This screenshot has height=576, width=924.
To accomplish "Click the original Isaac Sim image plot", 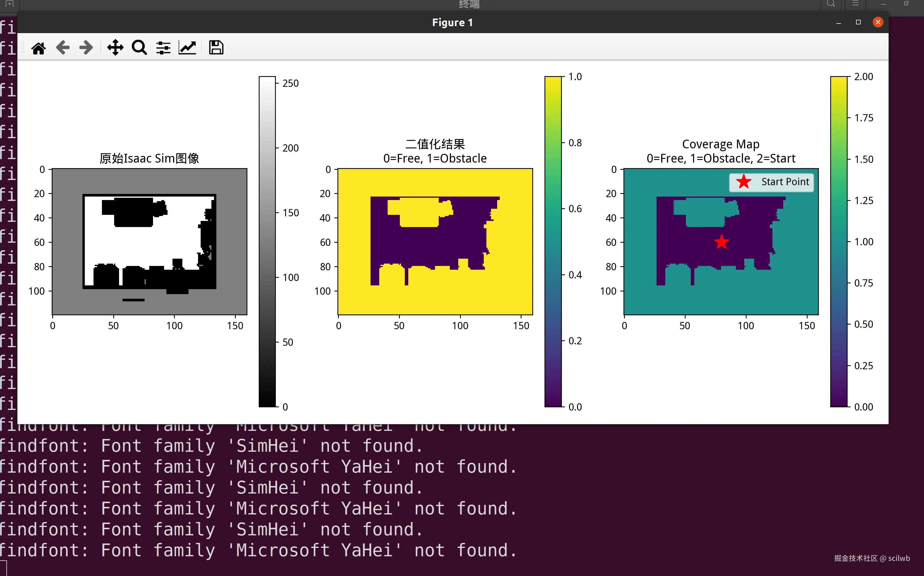I will (149, 242).
